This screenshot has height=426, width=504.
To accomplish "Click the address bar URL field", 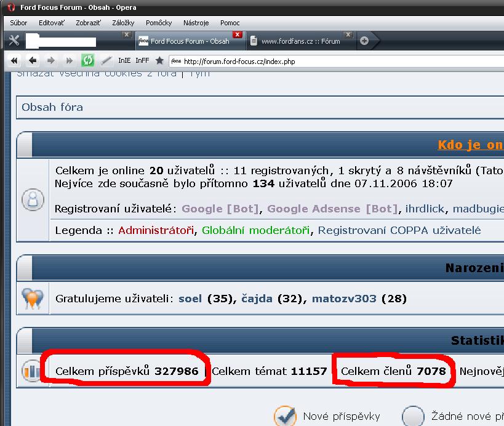I will [x=338, y=62].
